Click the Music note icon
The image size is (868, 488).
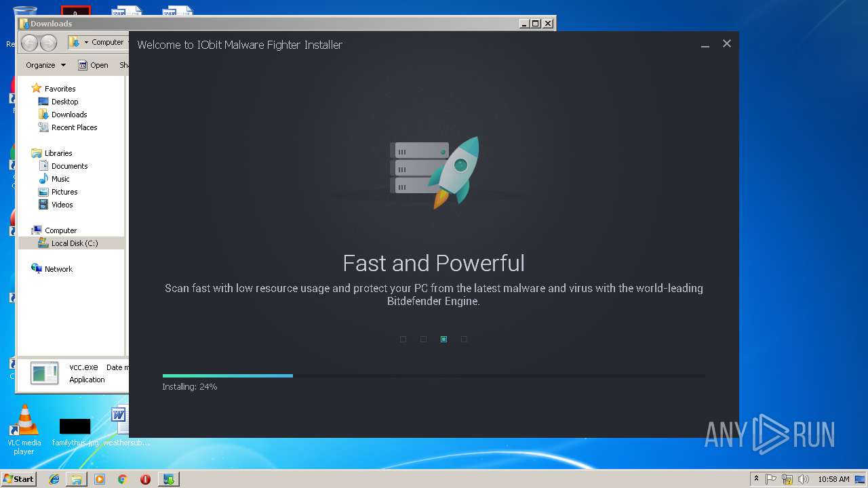click(x=43, y=178)
